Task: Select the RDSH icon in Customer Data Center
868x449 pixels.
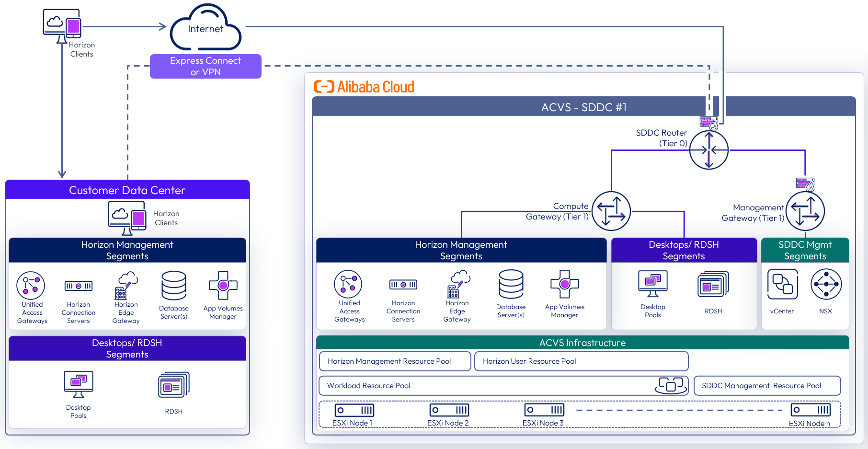Action: coord(173,385)
